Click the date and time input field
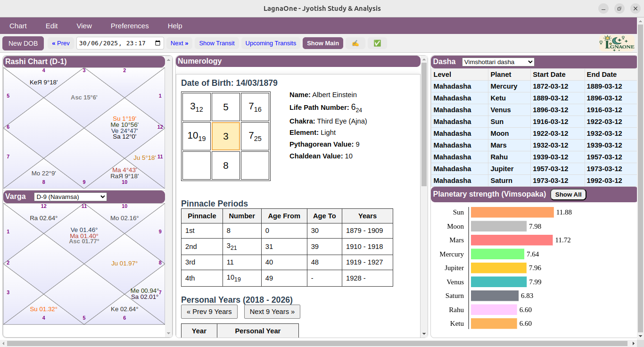The height and width of the screenshot is (347, 644). (x=120, y=43)
